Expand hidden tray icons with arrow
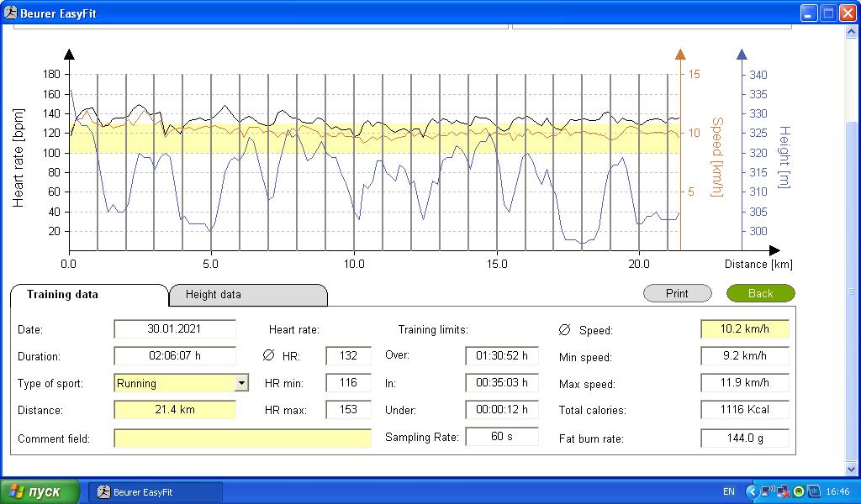This screenshot has width=861, height=504. coord(752,491)
